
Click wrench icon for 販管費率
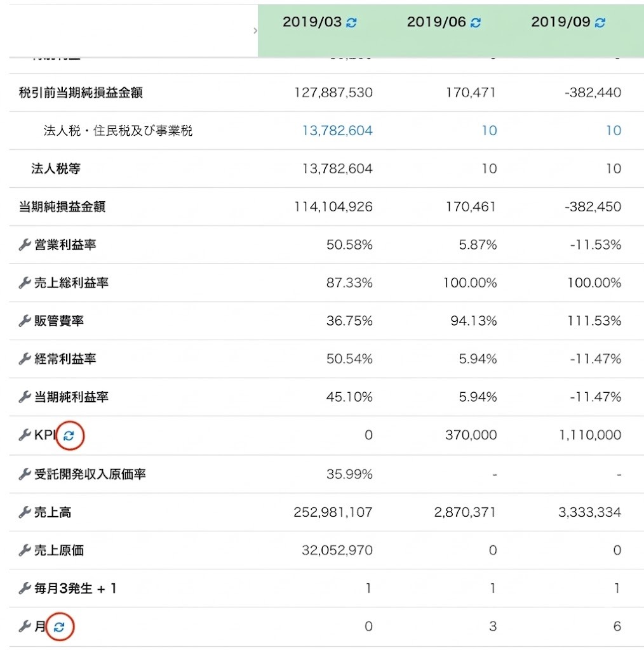click(25, 321)
